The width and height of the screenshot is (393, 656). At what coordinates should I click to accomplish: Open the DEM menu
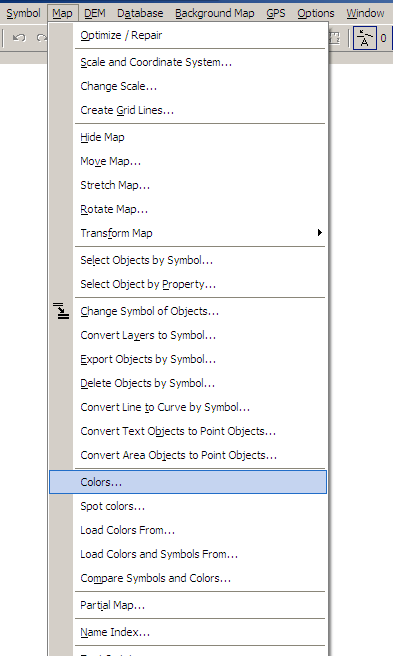coord(95,13)
